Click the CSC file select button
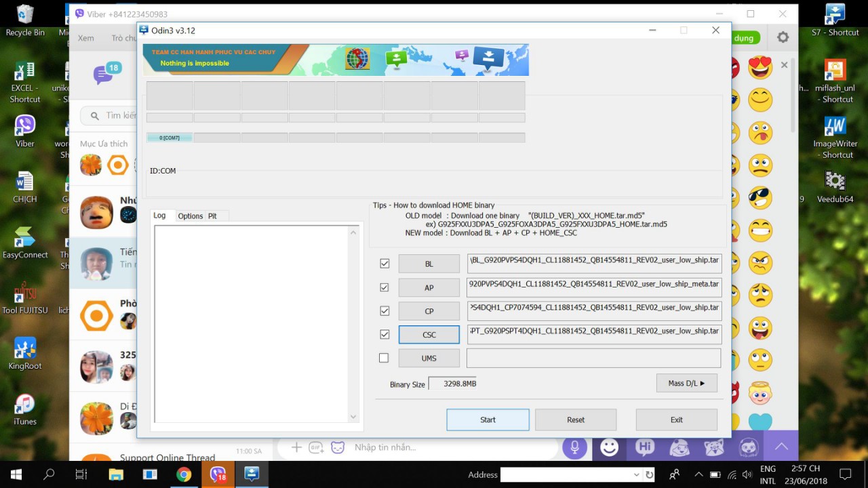The image size is (868, 488). pos(429,334)
